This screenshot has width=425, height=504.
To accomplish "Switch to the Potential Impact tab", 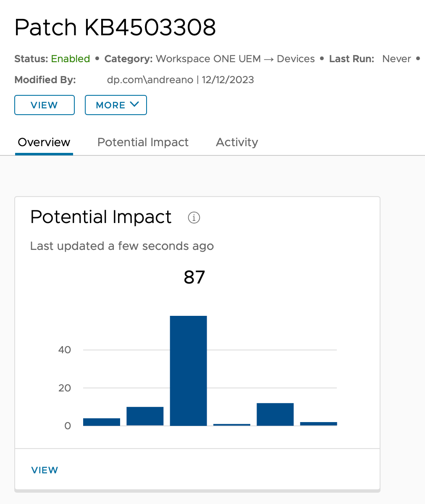I will (143, 142).
